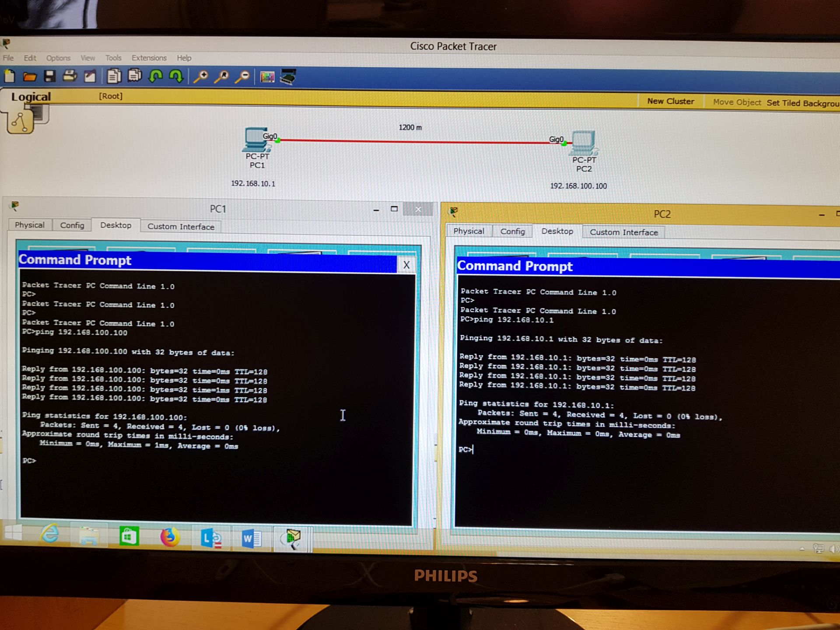Switch to PC2 Physical tab
This screenshot has height=630, width=840.
[x=469, y=231]
